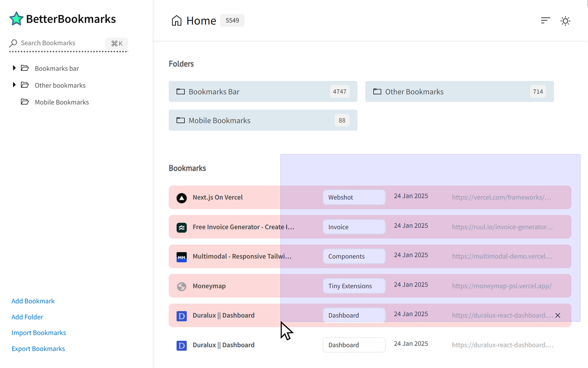
Task: Click the Moneymap globe favicon
Action: (x=182, y=286)
